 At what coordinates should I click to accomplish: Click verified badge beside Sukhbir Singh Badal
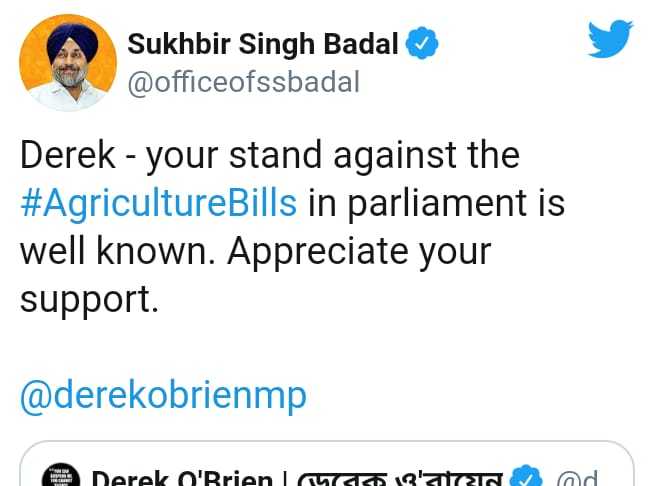(x=422, y=43)
